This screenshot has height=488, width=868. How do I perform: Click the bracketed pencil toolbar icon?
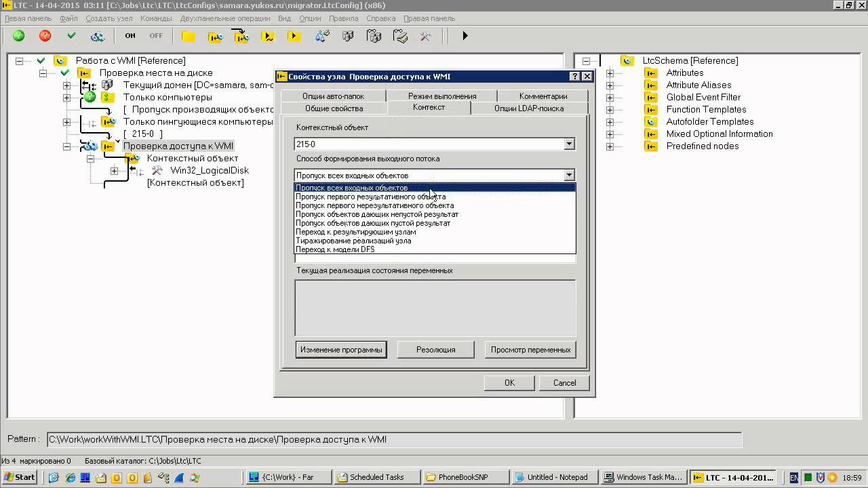pos(400,36)
